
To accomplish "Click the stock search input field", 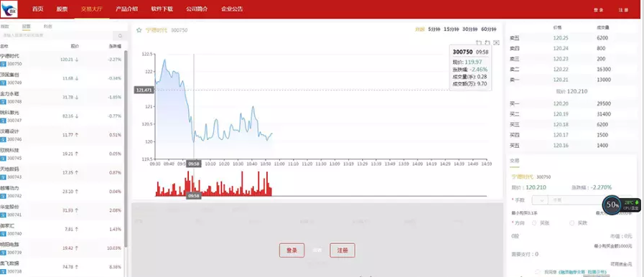I will coord(57,36).
